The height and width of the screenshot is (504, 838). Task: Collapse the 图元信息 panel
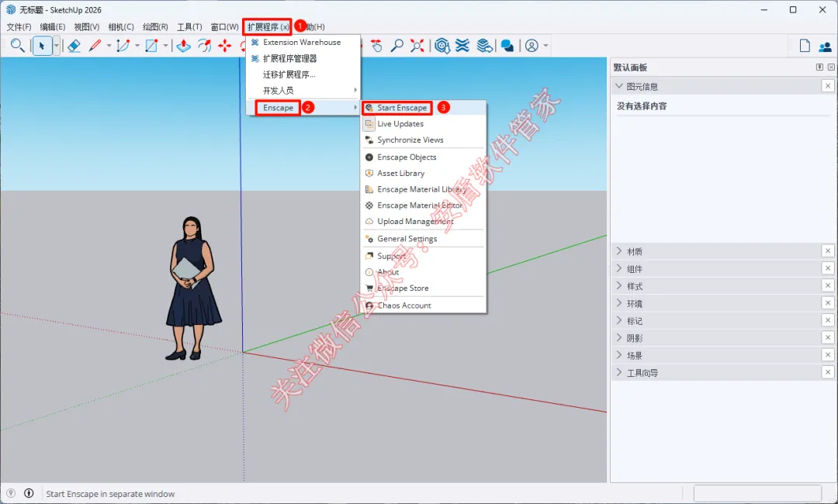pos(619,86)
